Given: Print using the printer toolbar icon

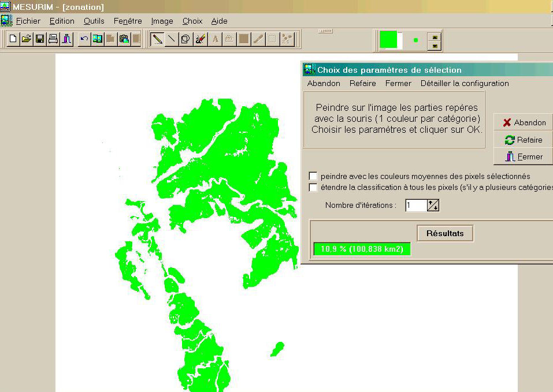Looking at the screenshot, I should pos(53,39).
